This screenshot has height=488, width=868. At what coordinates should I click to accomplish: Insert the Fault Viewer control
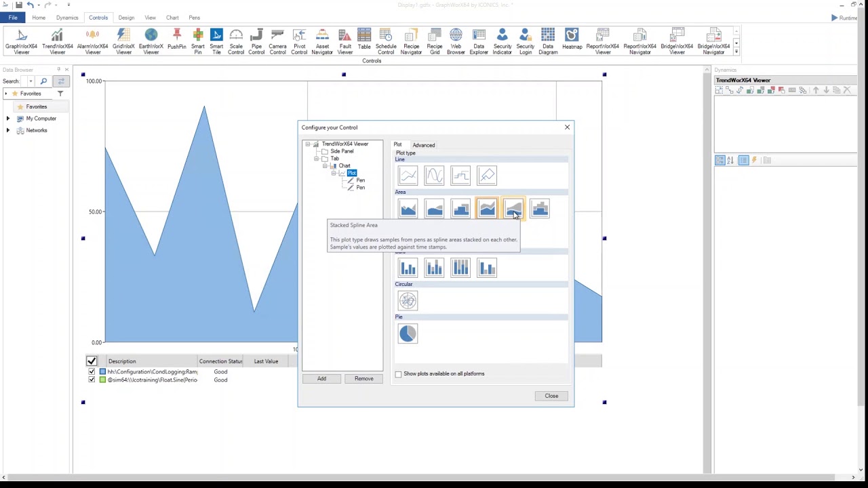(345, 41)
